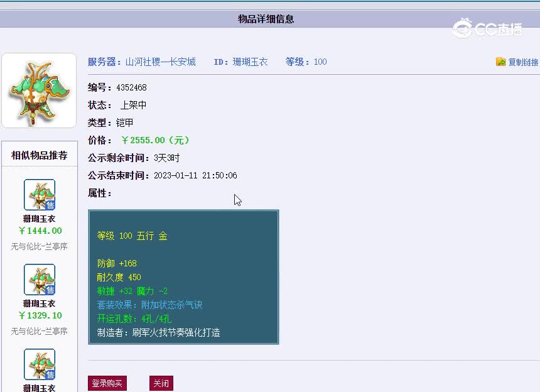Click the remaining time 3天3时
The width and height of the screenshot is (540, 392).
click(x=166, y=158)
